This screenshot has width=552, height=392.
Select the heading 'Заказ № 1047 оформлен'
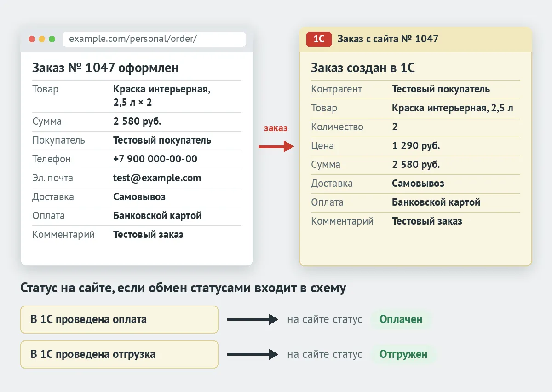105,68
